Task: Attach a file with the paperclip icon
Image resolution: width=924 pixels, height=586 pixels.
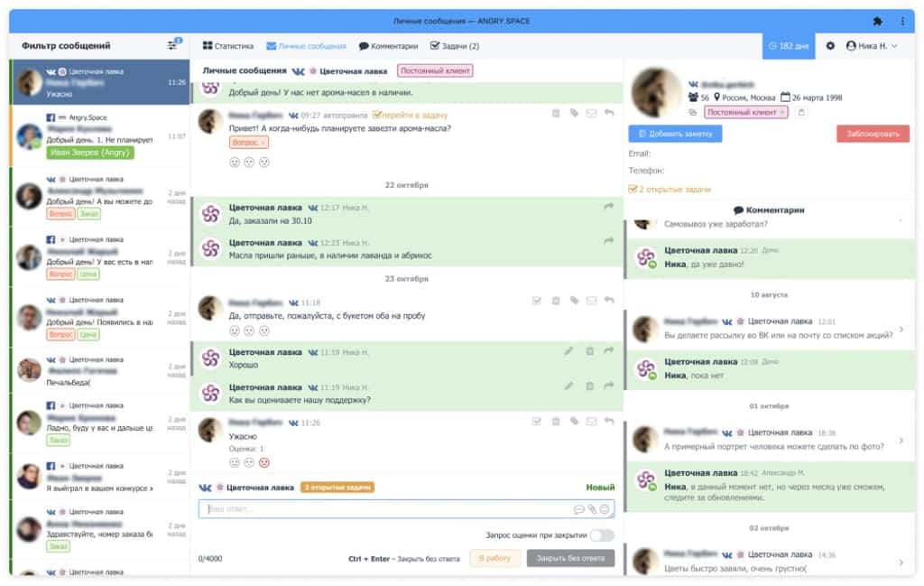Action: [x=592, y=509]
